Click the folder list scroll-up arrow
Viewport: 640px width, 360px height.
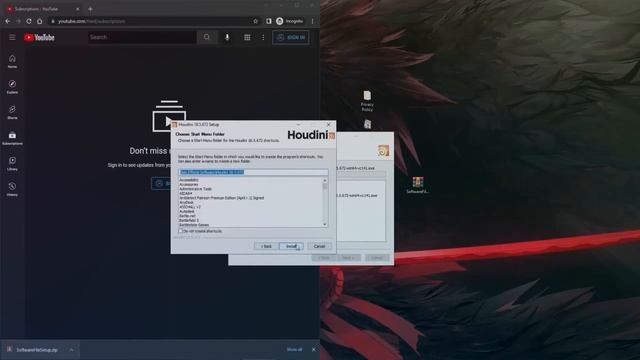click(x=325, y=180)
